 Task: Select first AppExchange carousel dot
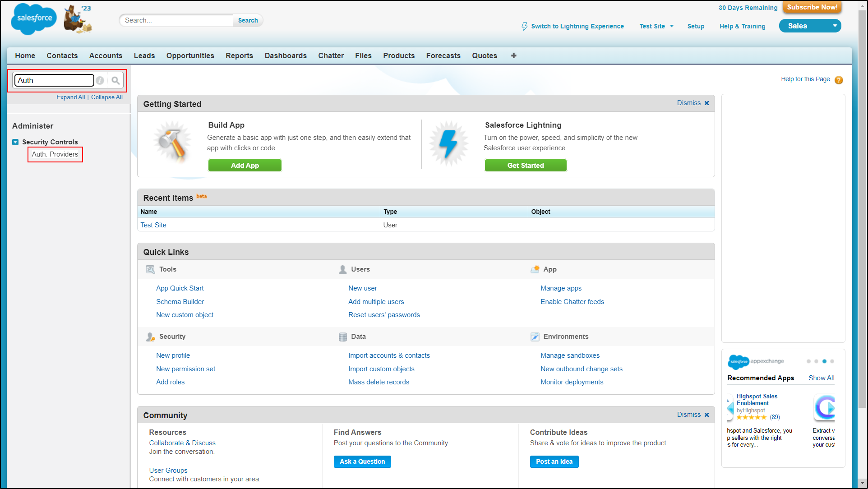coord(808,361)
